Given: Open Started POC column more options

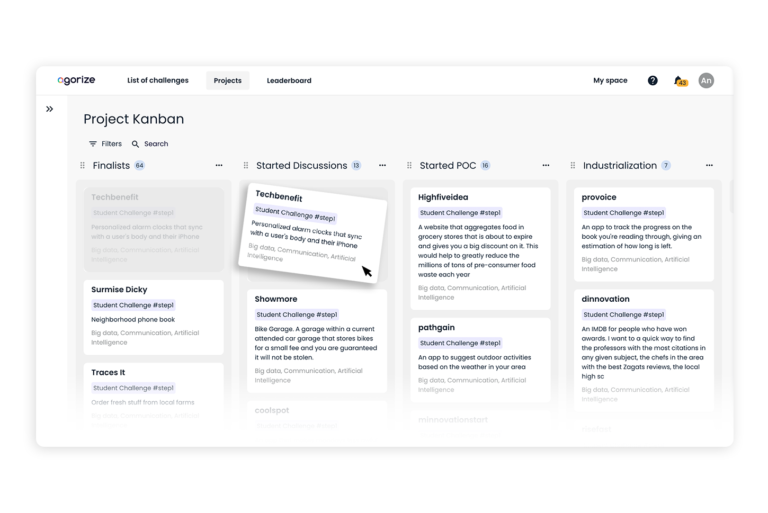Looking at the screenshot, I should point(546,166).
